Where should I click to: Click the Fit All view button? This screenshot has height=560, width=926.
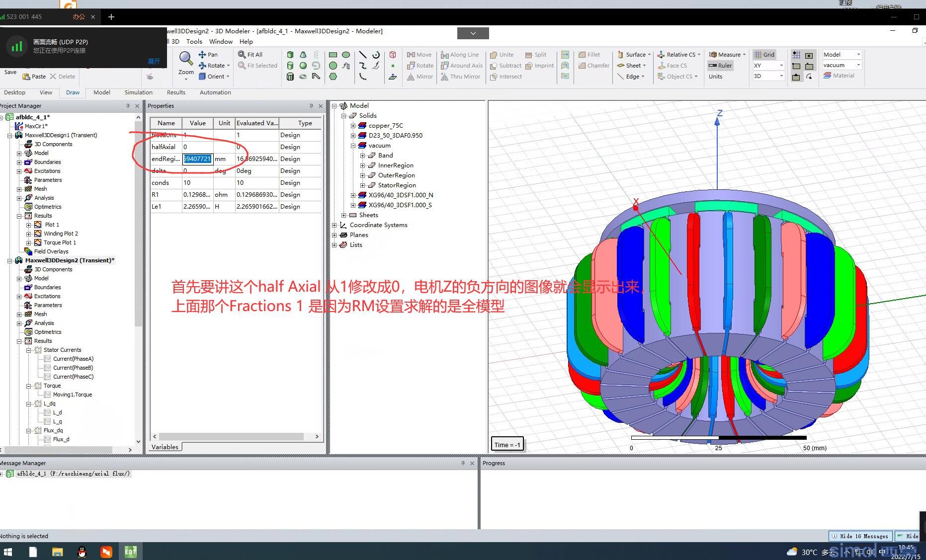pyautogui.click(x=250, y=55)
